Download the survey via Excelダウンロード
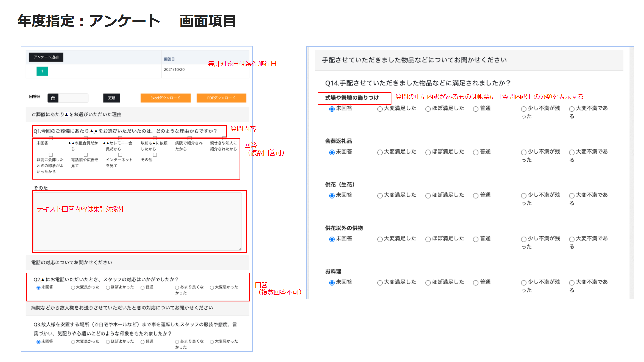 (x=165, y=98)
